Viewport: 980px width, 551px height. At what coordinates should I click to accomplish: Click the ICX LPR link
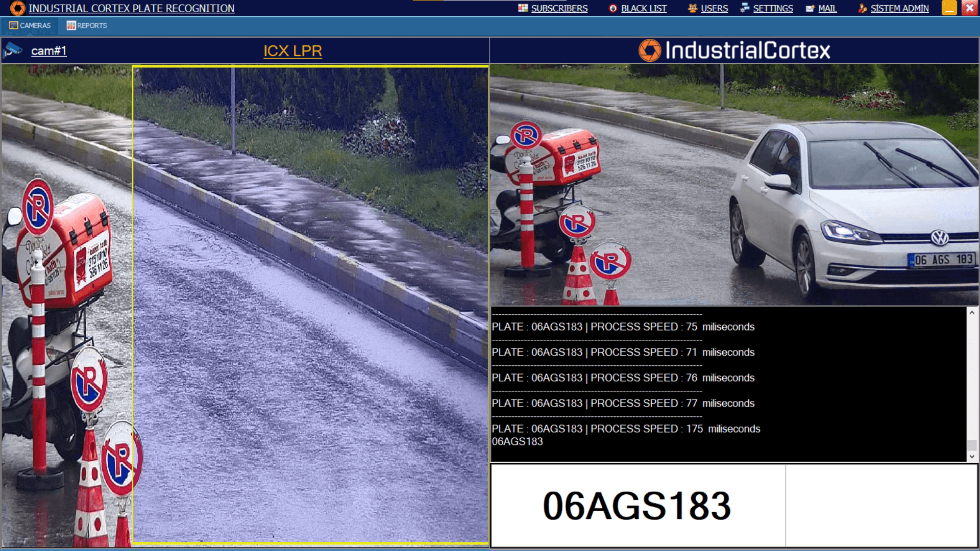pyautogui.click(x=292, y=51)
